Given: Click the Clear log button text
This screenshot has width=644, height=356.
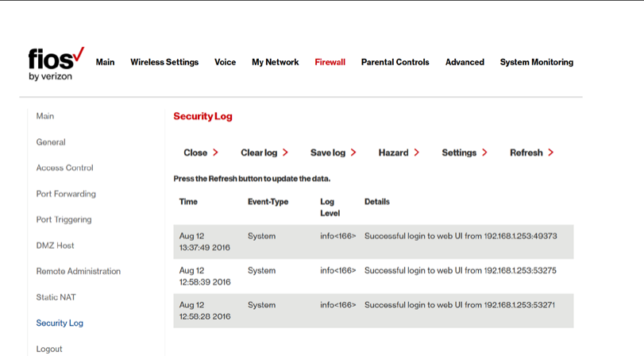Looking at the screenshot, I should click(259, 153).
